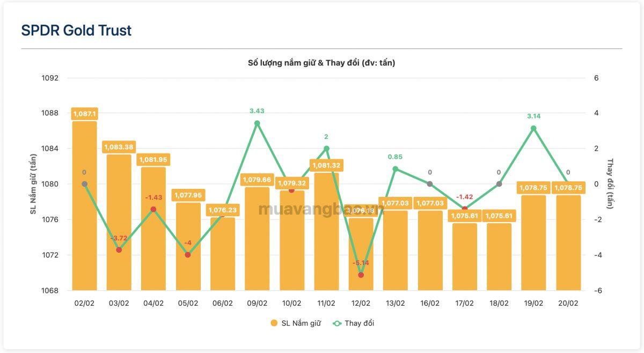
Task: Click the 1,075.61 label above the 17/02 bar
Action: coord(464,216)
